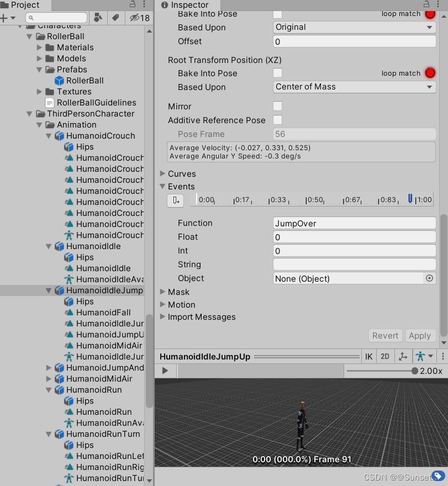Click search by type filter icon

[x=98, y=18]
